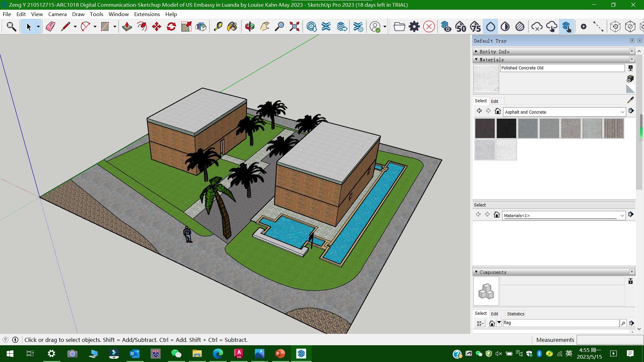Select the Tape Measure tool

tap(218, 26)
